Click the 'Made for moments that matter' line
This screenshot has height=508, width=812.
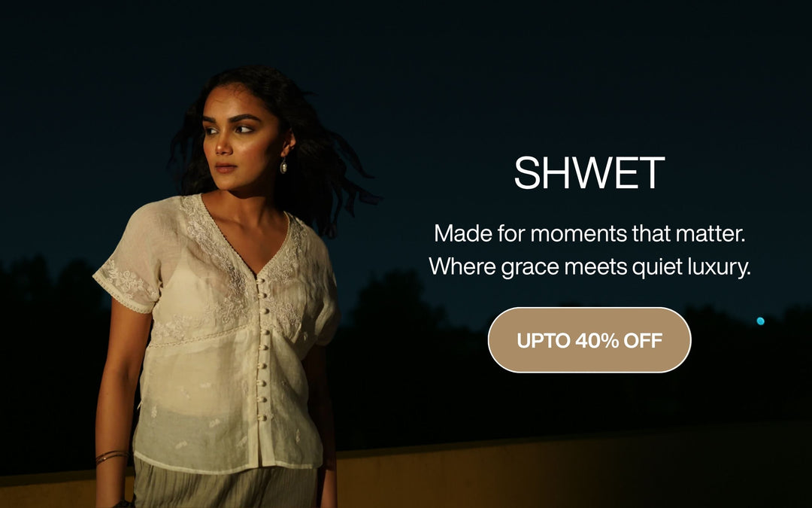(589, 233)
